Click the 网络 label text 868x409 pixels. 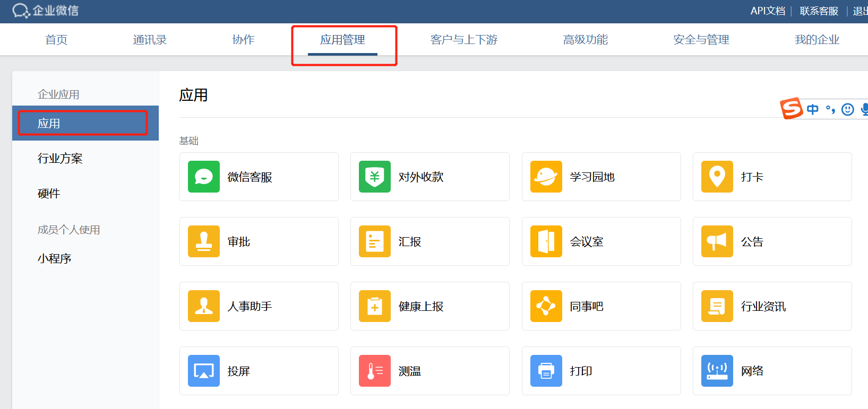point(752,371)
